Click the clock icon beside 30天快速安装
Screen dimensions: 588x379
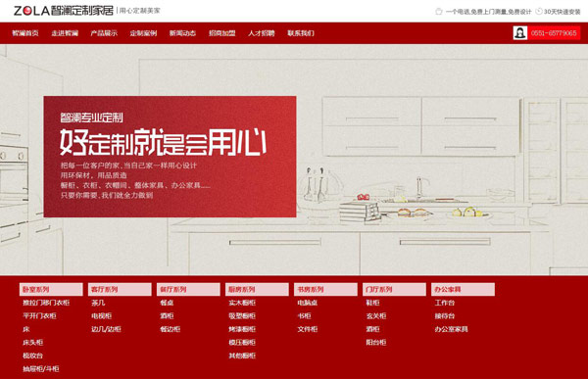pyautogui.click(x=539, y=11)
